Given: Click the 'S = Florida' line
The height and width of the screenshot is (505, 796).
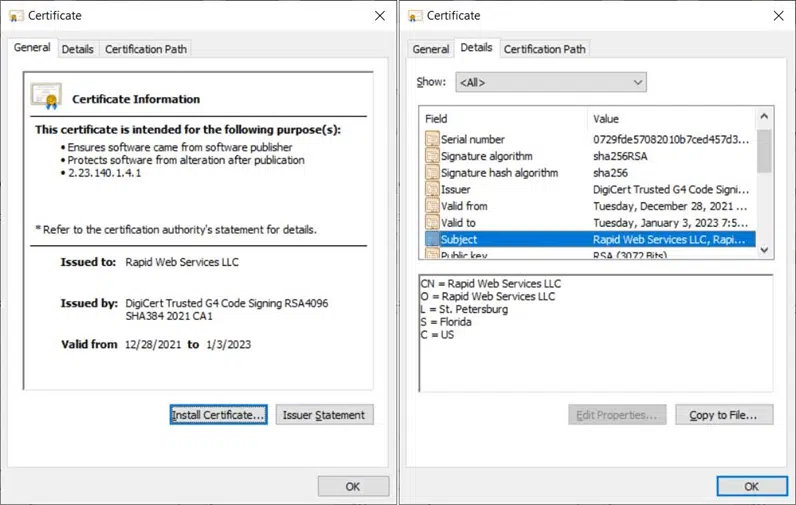Looking at the screenshot, I should (446, 322).
